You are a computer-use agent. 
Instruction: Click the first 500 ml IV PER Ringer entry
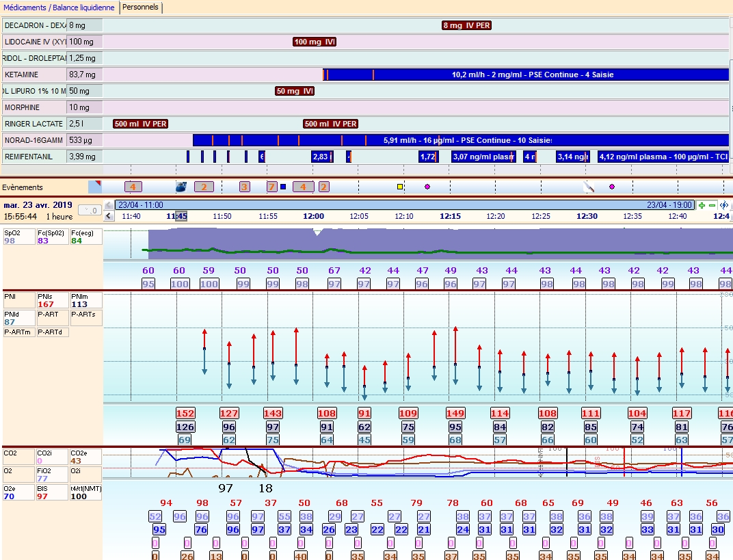point(141,124)
